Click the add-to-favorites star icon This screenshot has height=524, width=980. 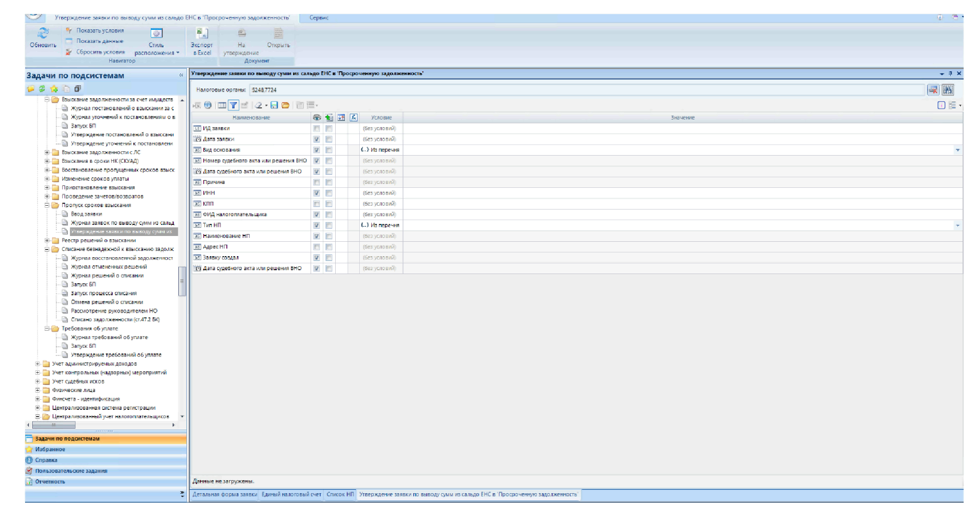pos(54,89)
